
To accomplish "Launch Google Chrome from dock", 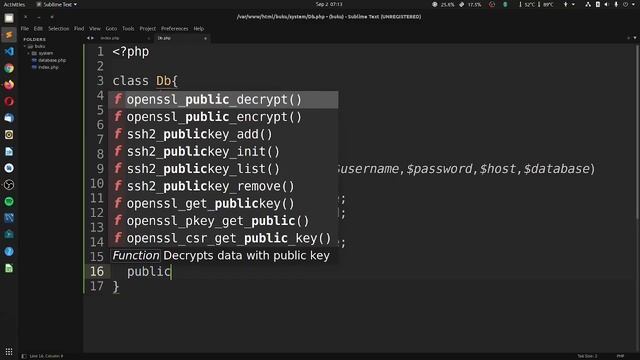I will click(9, 68).
